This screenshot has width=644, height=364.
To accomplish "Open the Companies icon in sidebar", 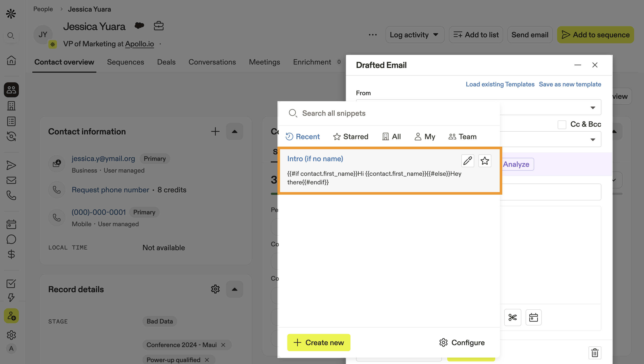I will click(11, 106).
